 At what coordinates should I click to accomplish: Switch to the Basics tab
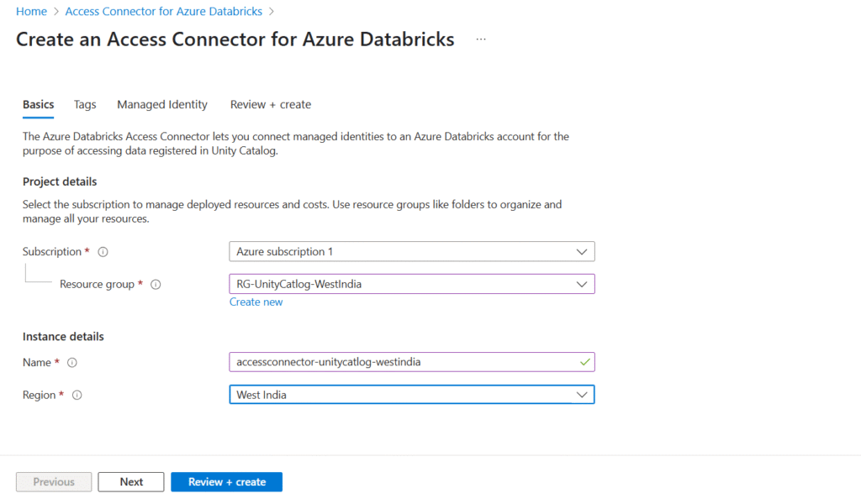click(x=39, y=104)
